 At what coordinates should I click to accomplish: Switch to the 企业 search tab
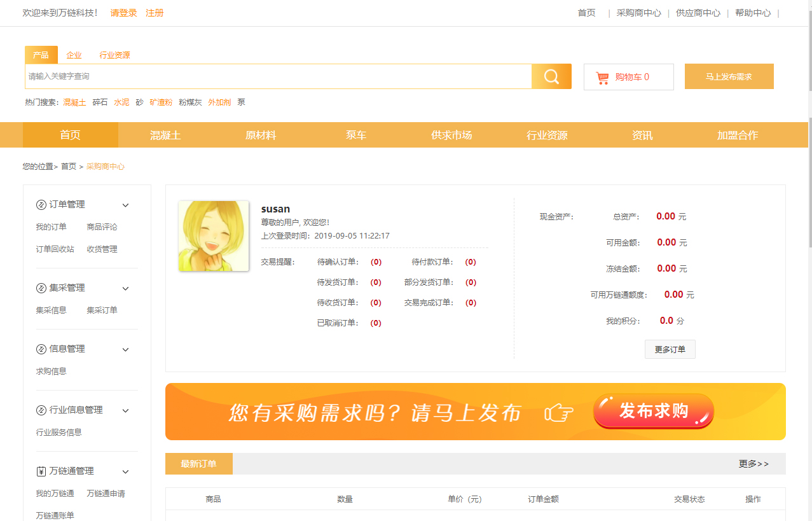click(x=74, y=55)
